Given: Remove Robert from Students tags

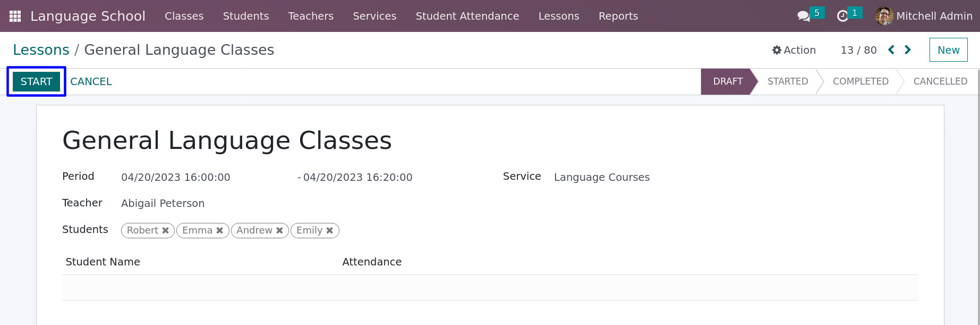Looking at the screenshot, I should (166, 230).
